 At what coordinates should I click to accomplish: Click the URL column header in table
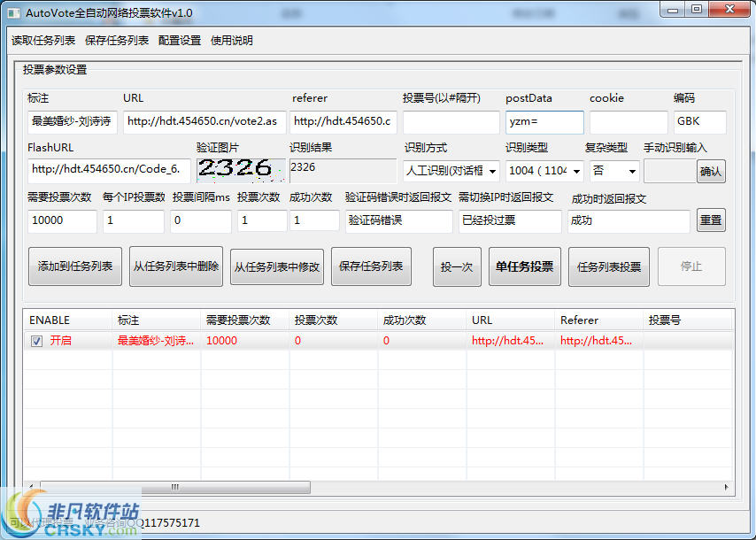(x=511, y=320)
